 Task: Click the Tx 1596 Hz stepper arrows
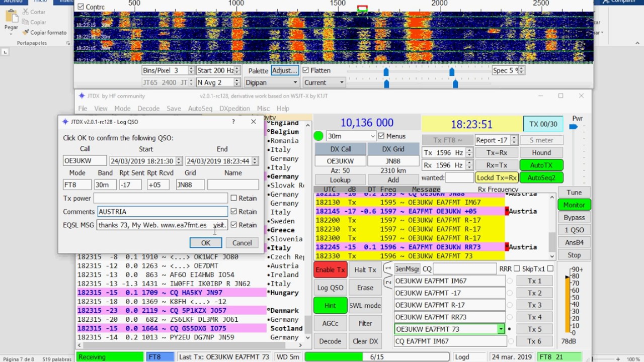(469, 152)
